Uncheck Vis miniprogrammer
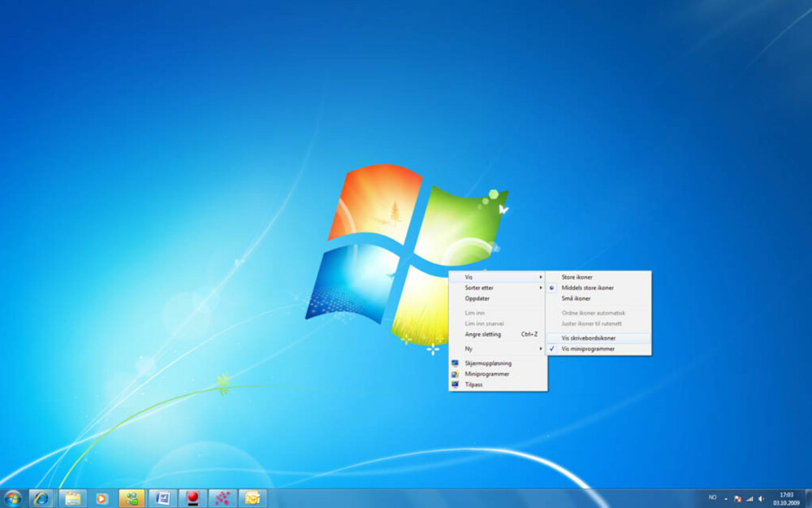The height and width of the screenshot is (508, 812). click(x=598, y=349)
